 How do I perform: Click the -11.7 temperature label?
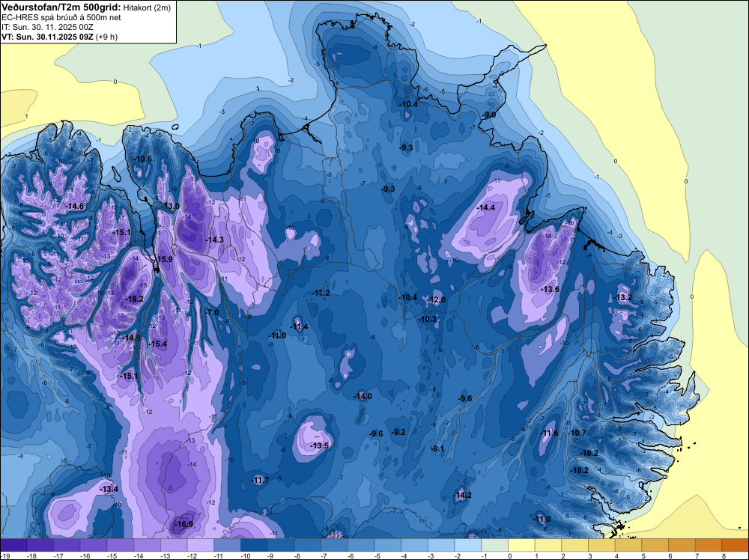coord(261,480)
